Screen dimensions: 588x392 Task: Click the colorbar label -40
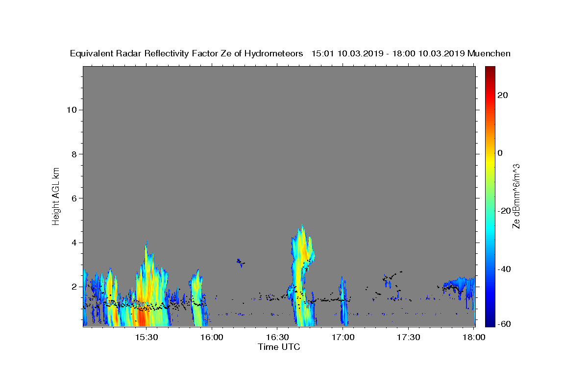click(504, 269)
